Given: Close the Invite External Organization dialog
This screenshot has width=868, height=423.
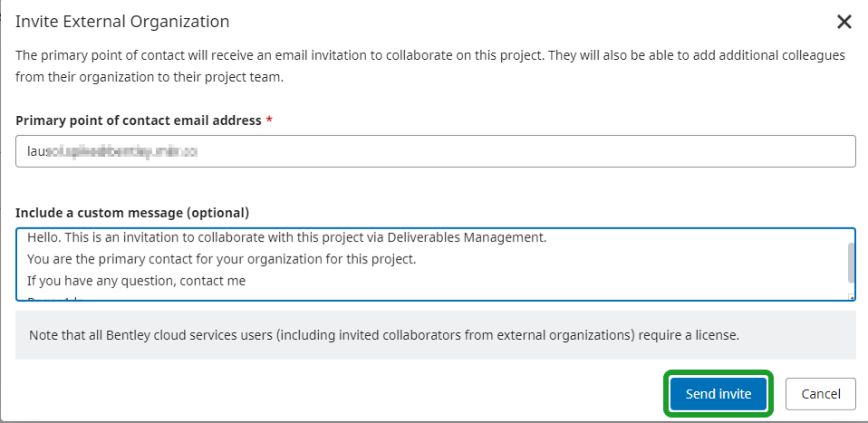Looking at the screenshot, I should point(844,22).
